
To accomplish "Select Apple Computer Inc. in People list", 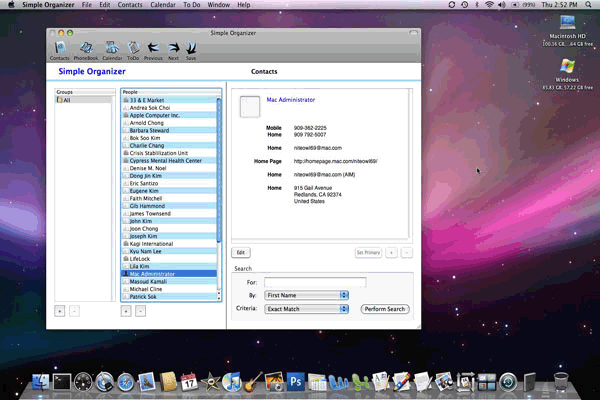I will coord(169,115).
